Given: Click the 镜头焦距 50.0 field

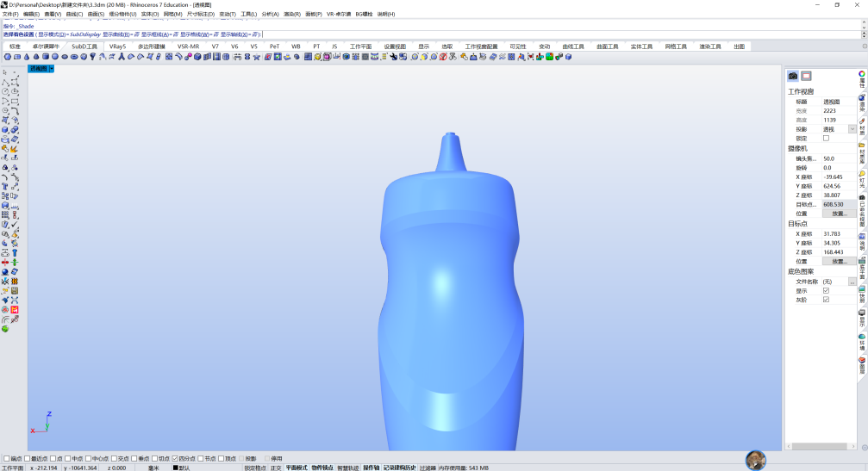Looking at the screenshot, I should (x=839, y=158).
